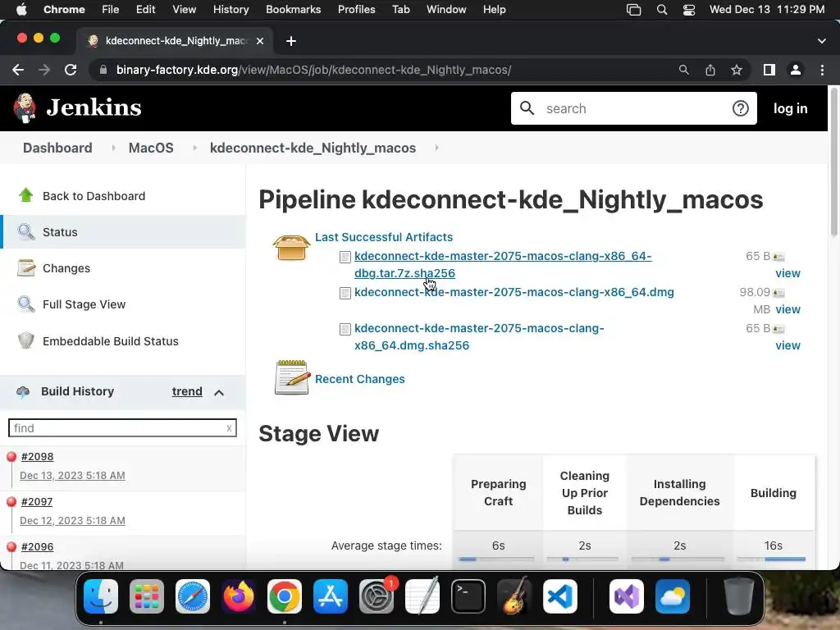840x630 pixels.
Task: Click the browser address bar URL
Action: [313, 70]
